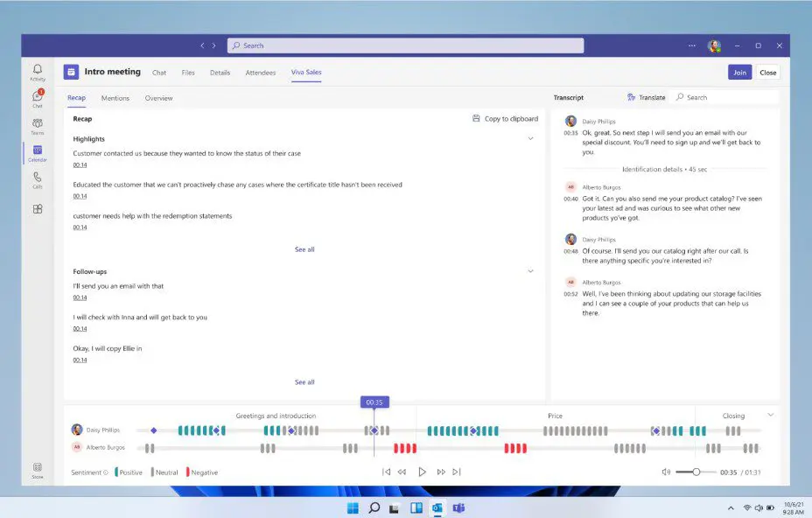Open the Windows Start menu
Screen dimensions: 812x518
point(353,507)
